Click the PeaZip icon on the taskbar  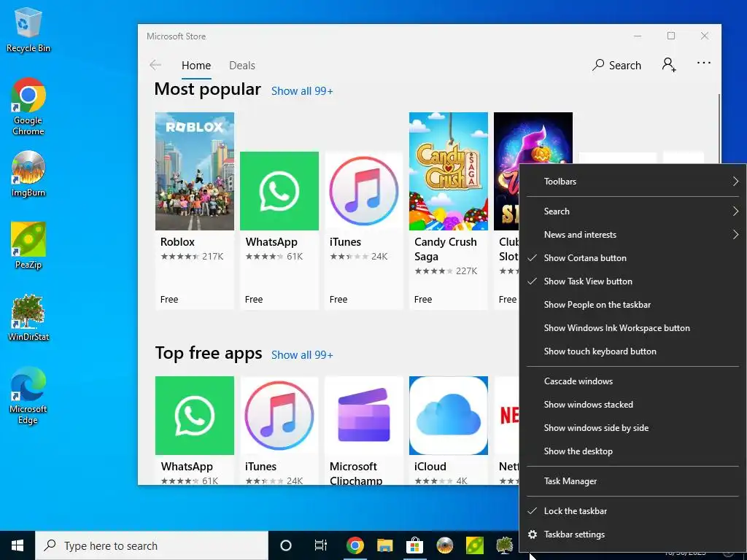(474, 545)
